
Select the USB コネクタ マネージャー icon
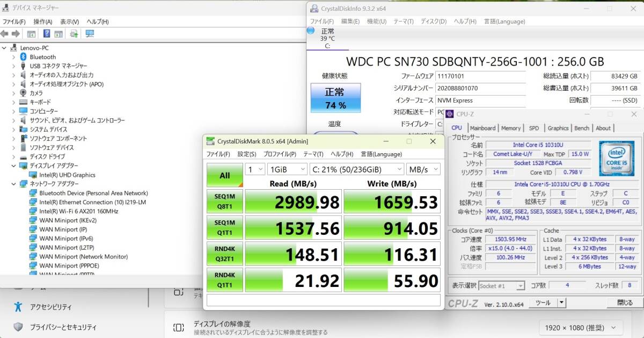tap(23, 66)
